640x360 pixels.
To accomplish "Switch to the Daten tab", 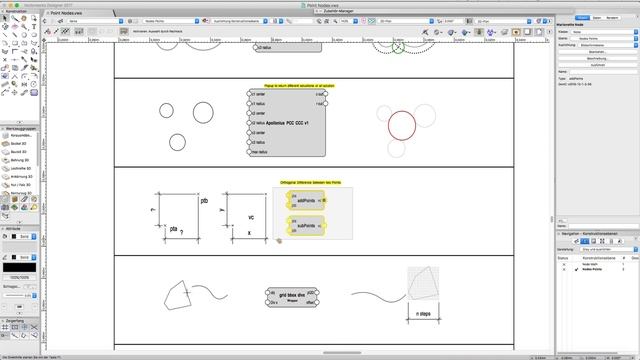I will 597,18.
